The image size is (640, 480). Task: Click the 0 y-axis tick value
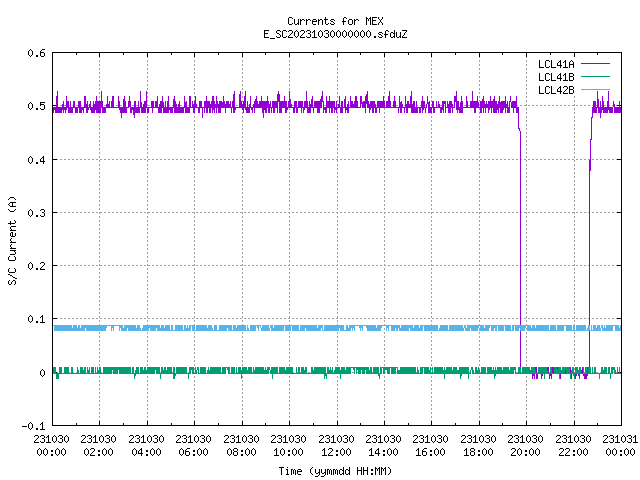coord(42,373)
